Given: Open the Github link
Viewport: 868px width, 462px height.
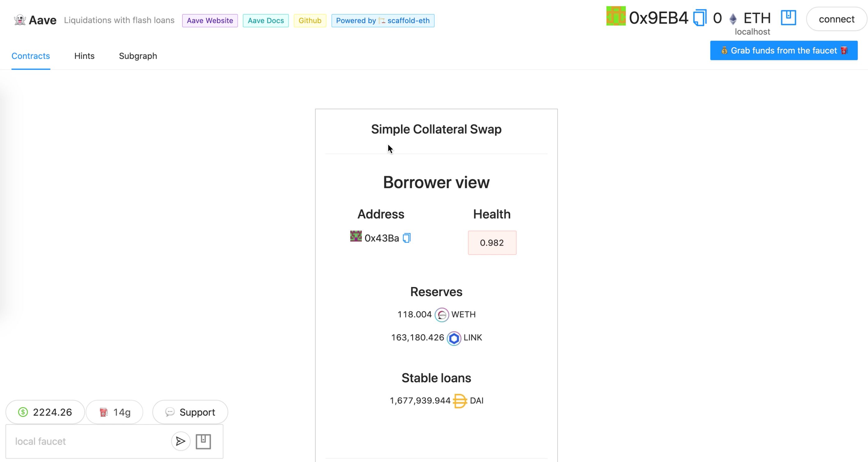Looking at the screenshot, I should point(310,20).
